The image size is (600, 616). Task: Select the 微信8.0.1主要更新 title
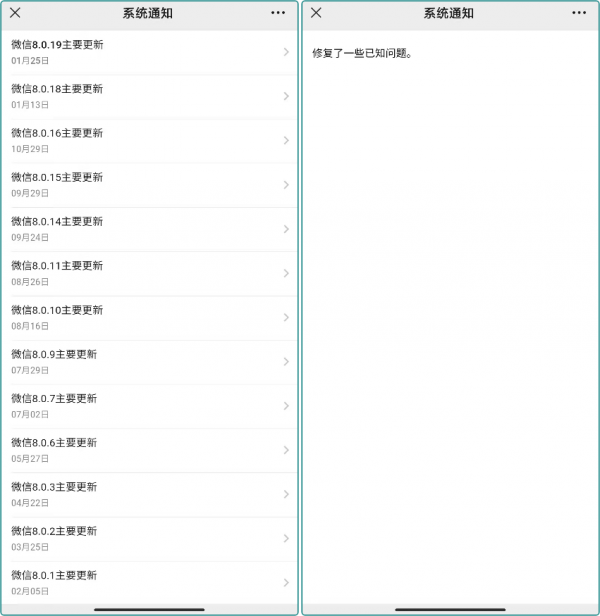coord(54,575)
